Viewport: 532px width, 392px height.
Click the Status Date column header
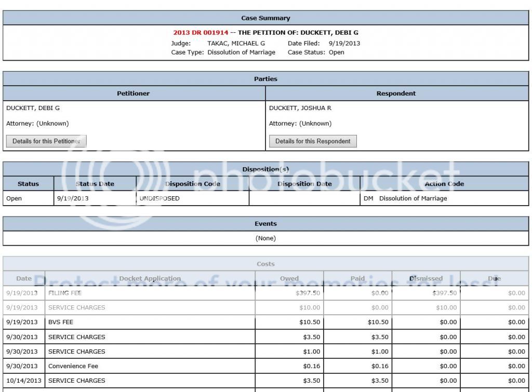pos(95,184)
